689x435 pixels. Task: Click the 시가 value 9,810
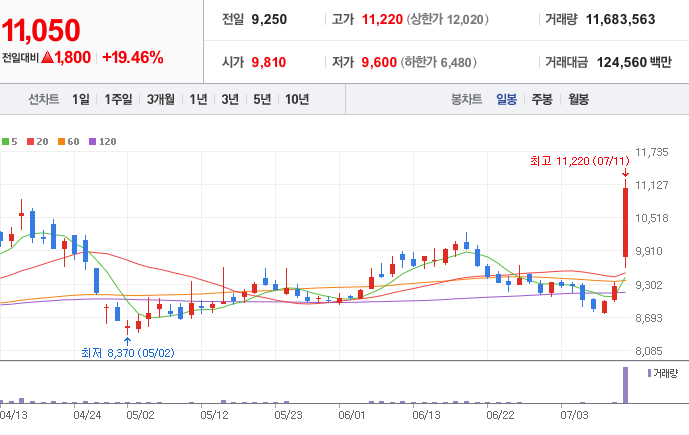(x=268, y=62)
